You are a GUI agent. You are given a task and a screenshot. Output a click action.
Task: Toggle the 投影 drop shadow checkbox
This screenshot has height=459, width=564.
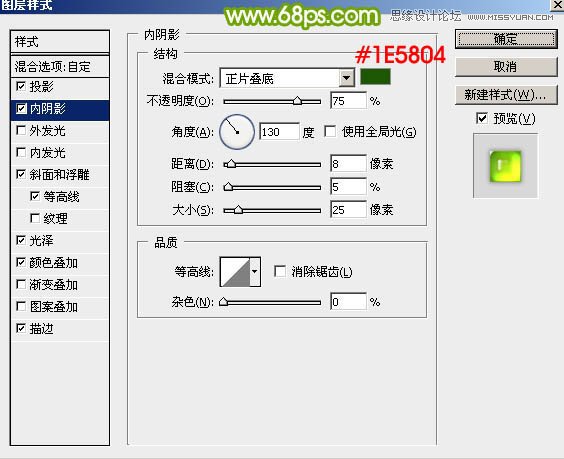pyautogui.click(x=21, y=86)
